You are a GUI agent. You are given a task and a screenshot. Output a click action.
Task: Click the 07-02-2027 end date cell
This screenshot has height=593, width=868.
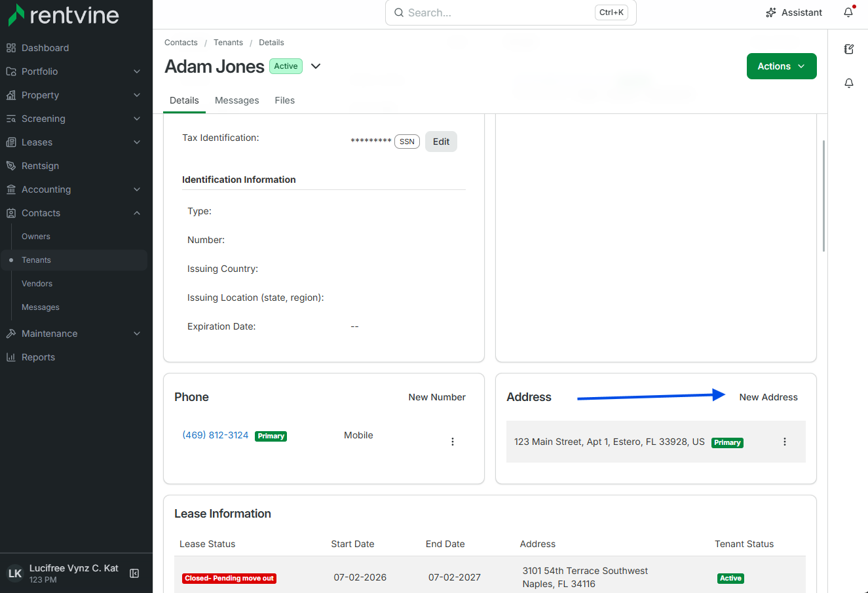pos(455,577)
